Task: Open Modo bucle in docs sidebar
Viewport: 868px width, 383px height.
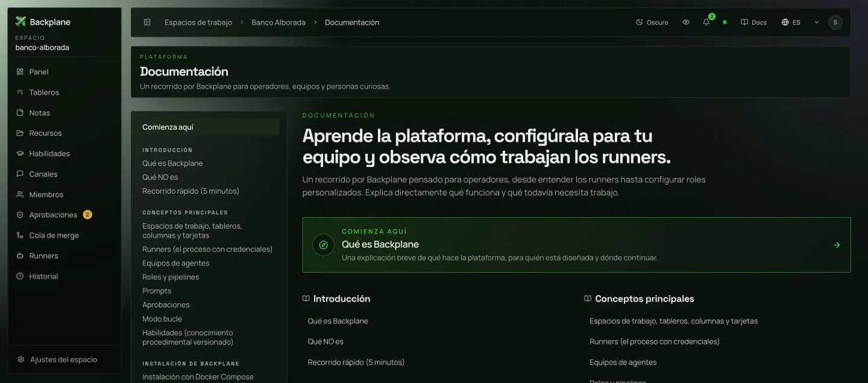Action: click(162, 318)
